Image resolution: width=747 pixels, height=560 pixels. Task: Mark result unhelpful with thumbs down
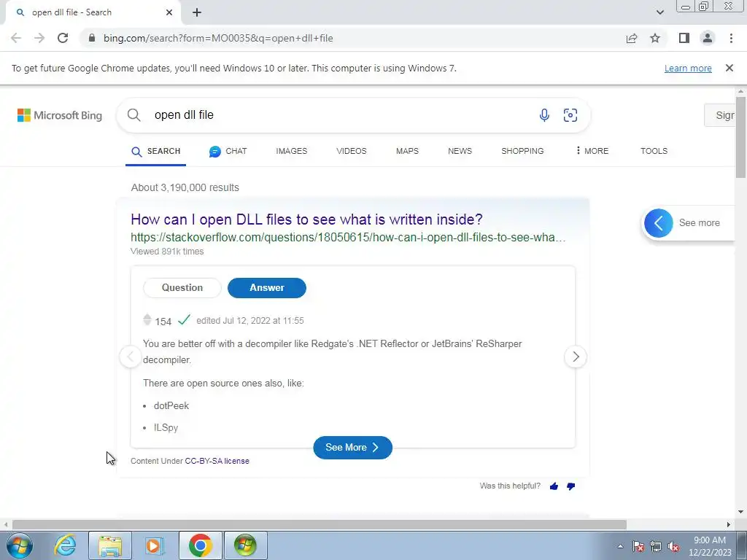tap(570, 486)
